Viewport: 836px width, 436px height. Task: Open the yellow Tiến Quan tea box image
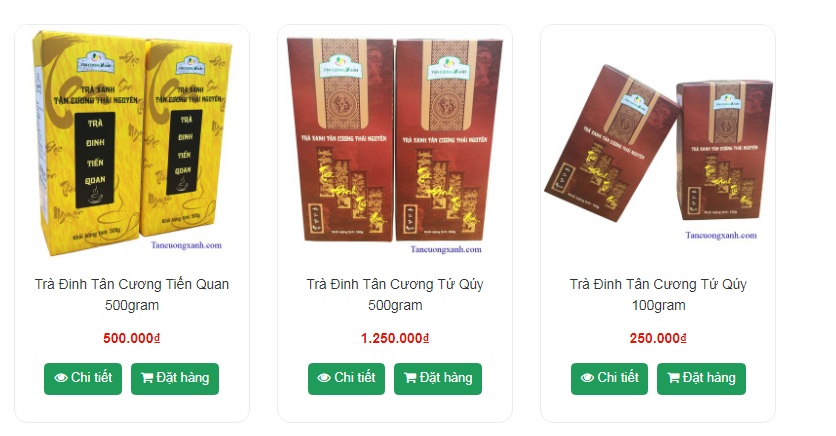click(x=132, y=143)
